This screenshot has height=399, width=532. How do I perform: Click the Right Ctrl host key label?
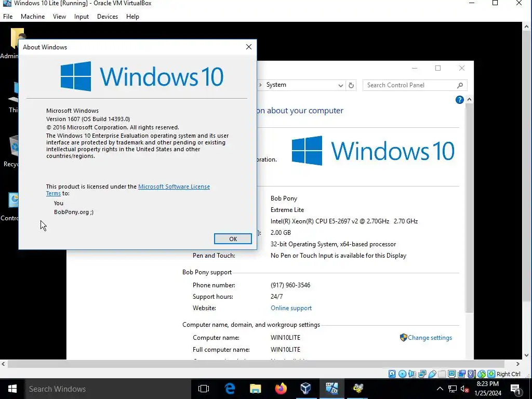click(508, 374)
